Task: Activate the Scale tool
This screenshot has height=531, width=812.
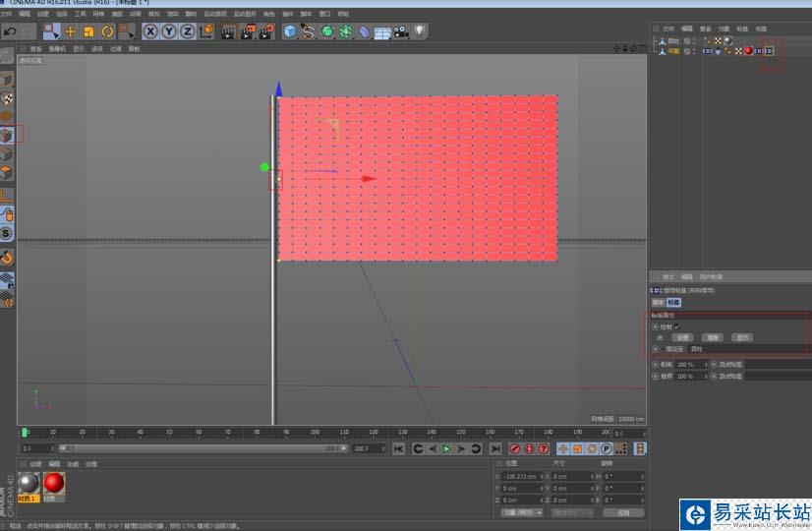Action: (88, 31)
